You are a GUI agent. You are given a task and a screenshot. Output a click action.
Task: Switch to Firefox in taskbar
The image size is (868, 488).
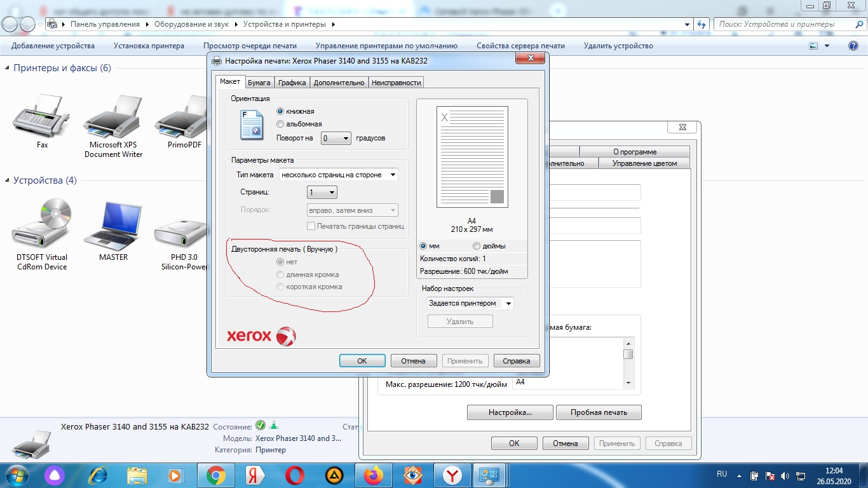(373, 475)
